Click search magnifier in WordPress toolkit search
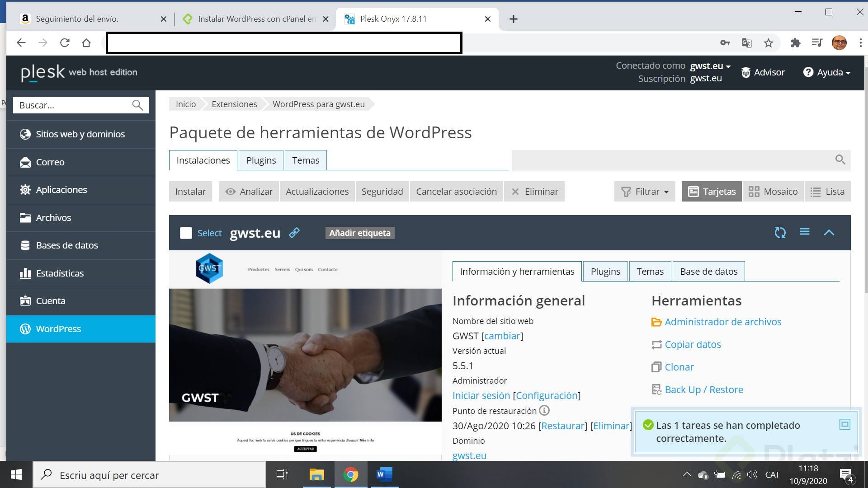Screen dimensions: 868x488 [x=840, y=160]
